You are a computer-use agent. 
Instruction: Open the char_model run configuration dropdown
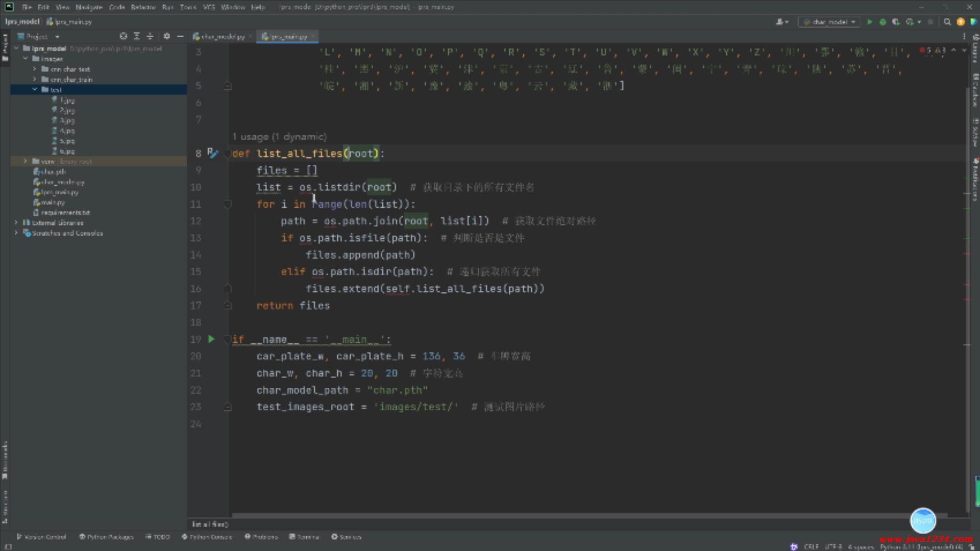tap(829, 22)
